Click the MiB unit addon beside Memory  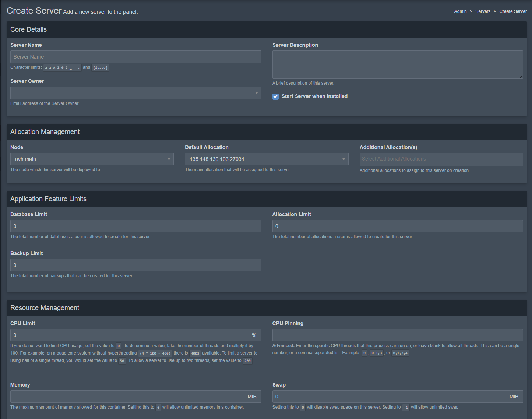pos(252,397)
